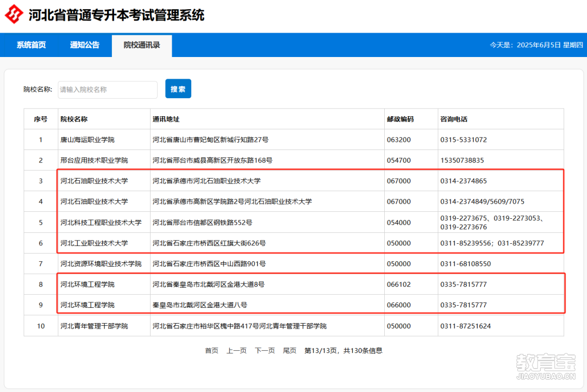
Task: Click the 序号 column header
Action: 40,119
